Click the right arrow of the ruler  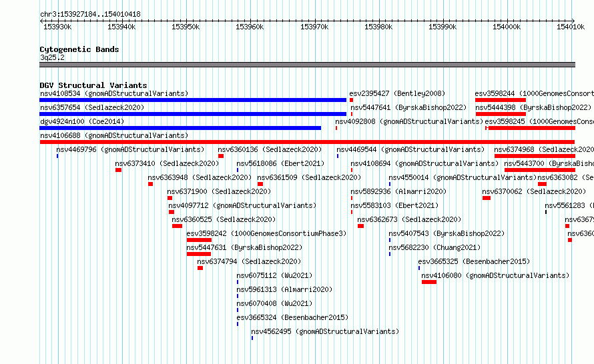573,21
